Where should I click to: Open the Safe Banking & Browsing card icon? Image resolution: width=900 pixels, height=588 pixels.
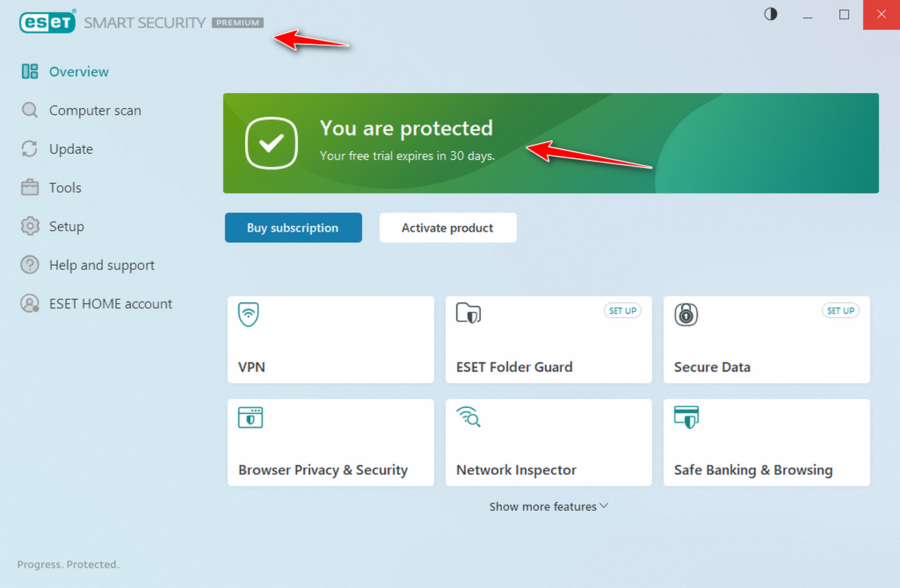[x=686, y=417]
